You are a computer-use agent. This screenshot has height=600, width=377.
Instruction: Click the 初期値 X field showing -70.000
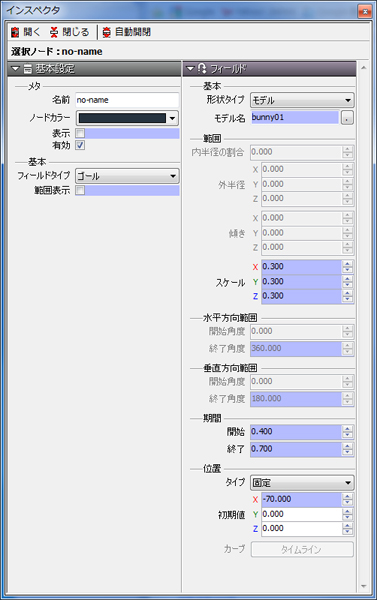[301, 499]
